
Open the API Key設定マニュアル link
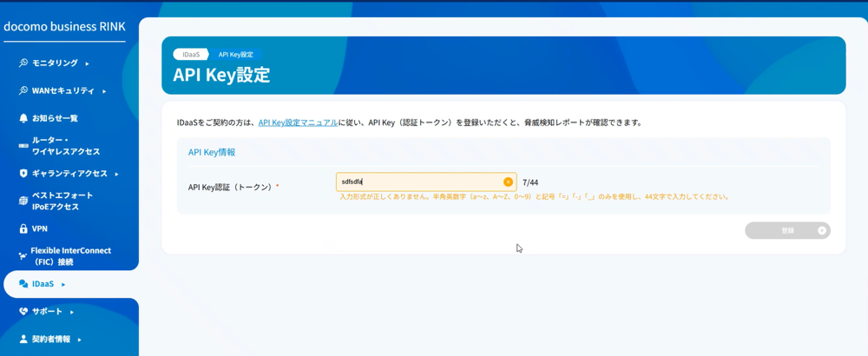pos(298,123)
